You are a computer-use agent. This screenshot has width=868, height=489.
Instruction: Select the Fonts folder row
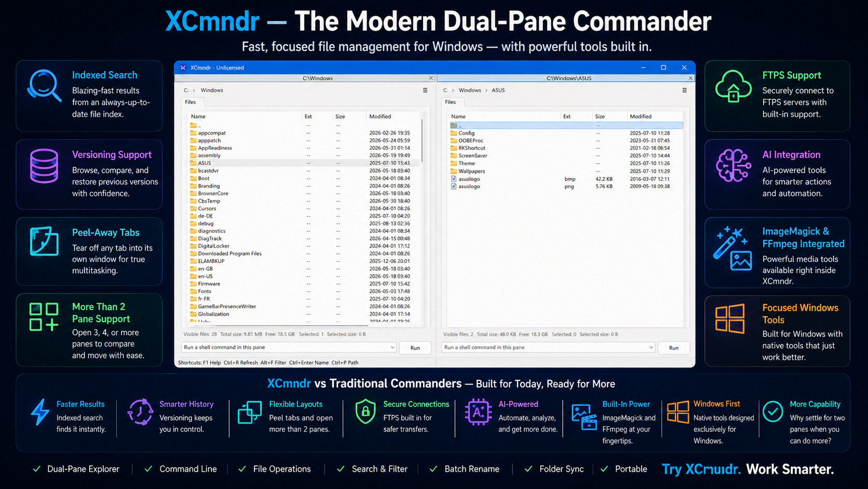(304, 291)
